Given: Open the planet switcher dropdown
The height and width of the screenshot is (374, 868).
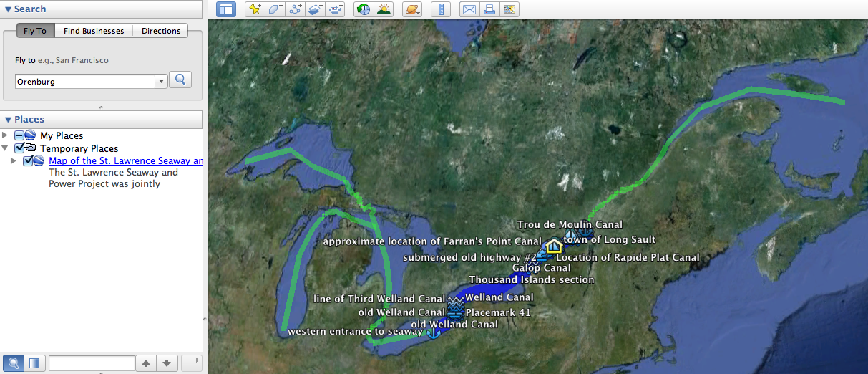Looking at the screenshot, I should coord(413,9).
